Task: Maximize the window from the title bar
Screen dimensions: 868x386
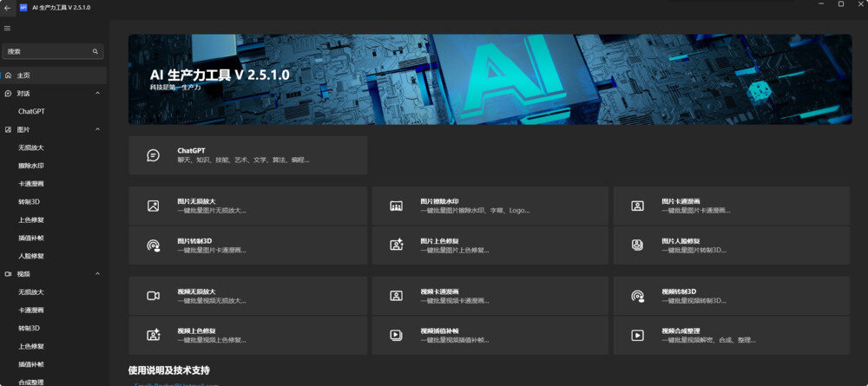Action: (841, 3)
